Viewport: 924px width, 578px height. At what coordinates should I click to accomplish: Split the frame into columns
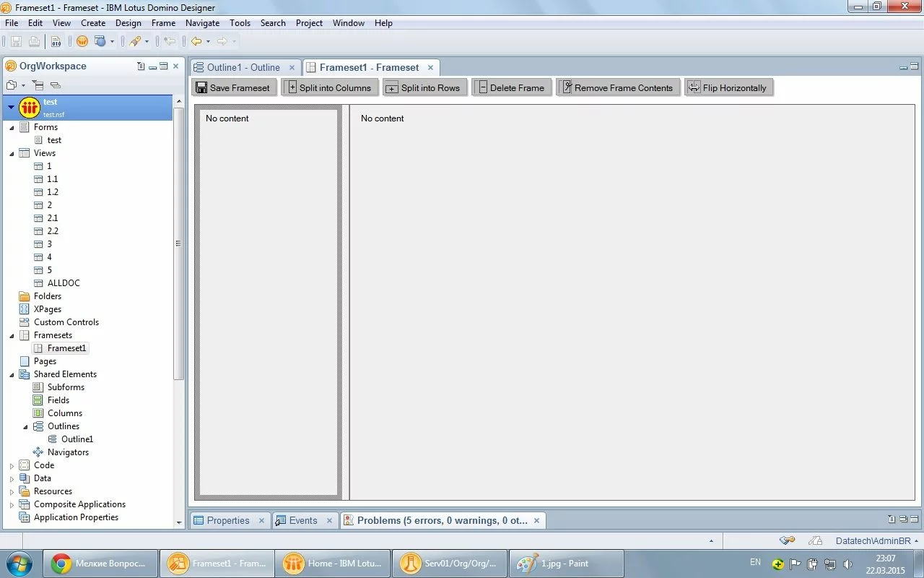pyautogui.click(x=330, y=87)
